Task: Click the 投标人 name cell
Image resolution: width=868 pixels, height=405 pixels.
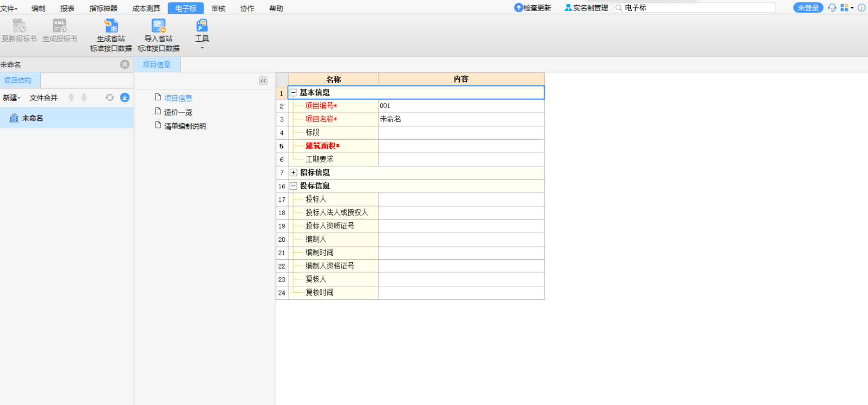Action: point(333,199)
